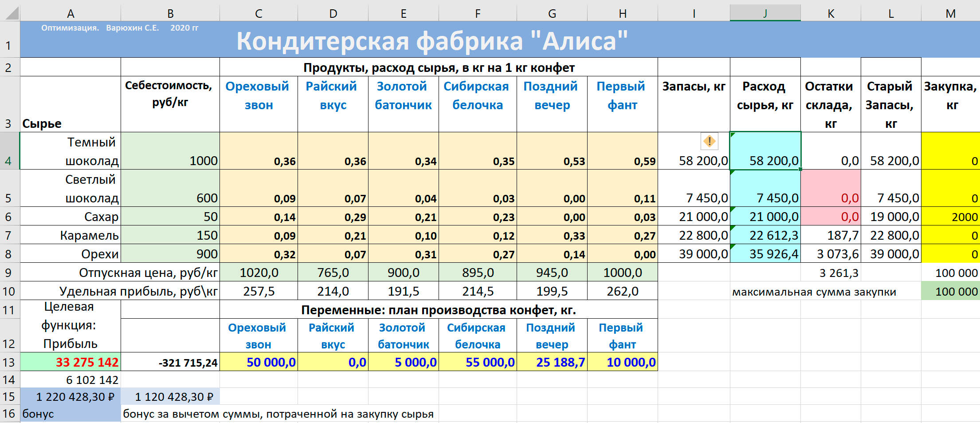Click warehouse remainder 3 073,6
Image resolution: width=980 pixels, height=423 pixels.
pos(831,254)
